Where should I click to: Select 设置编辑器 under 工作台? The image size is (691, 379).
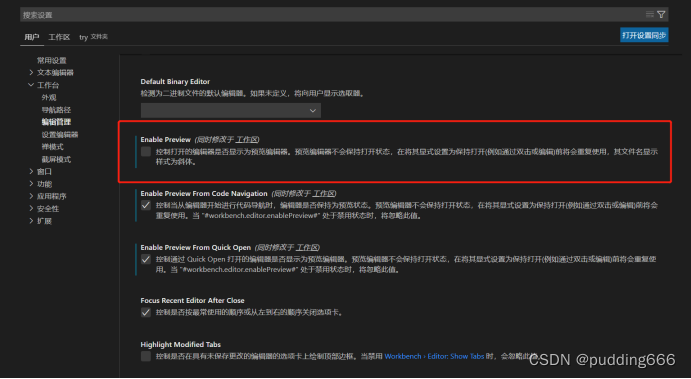click(x=60, y=134)
